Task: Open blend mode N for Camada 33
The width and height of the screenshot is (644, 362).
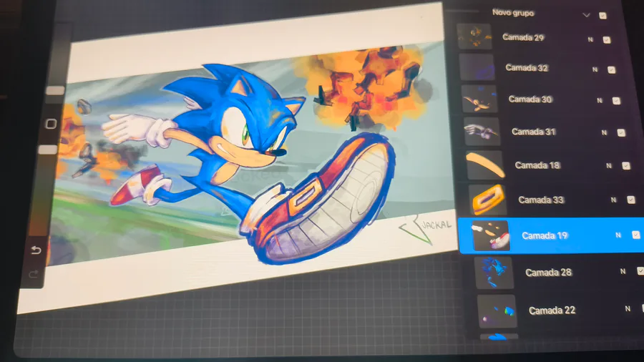Action: tap(613, 200)
